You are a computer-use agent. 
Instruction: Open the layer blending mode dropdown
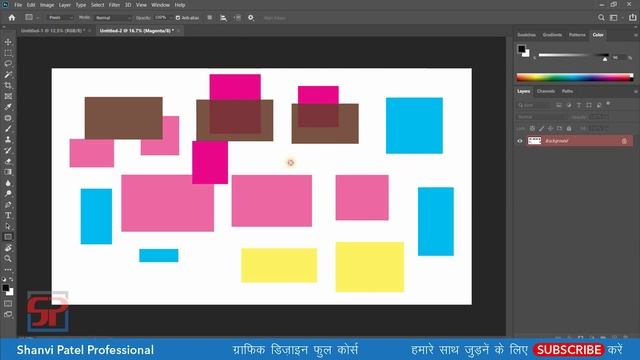click(541, 117)
